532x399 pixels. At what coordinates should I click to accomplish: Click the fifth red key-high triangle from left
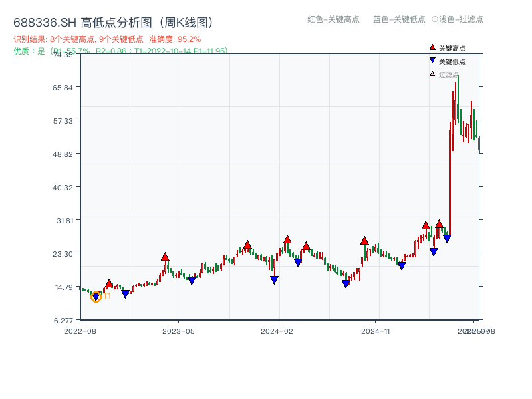coord(306,246)
